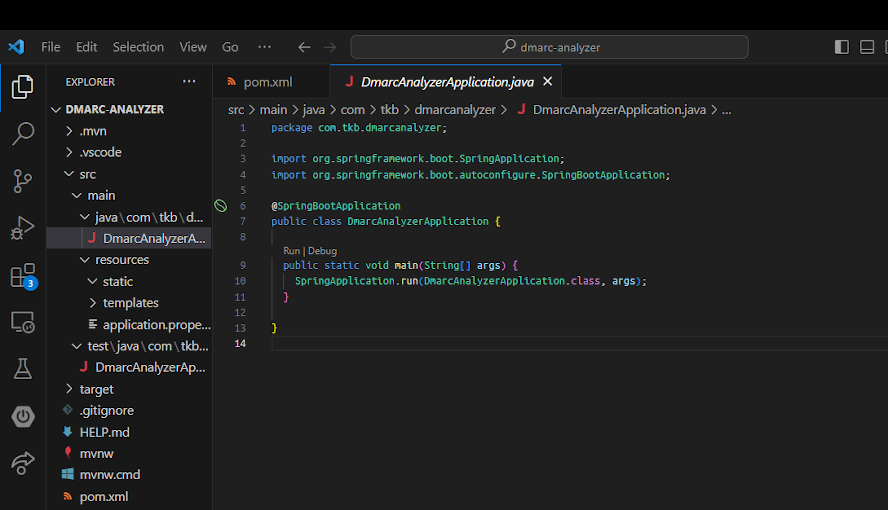Click DmarcAnalyzerApplication.java in the breadcrumb
888x510 pixels.
tap(611, 110)
